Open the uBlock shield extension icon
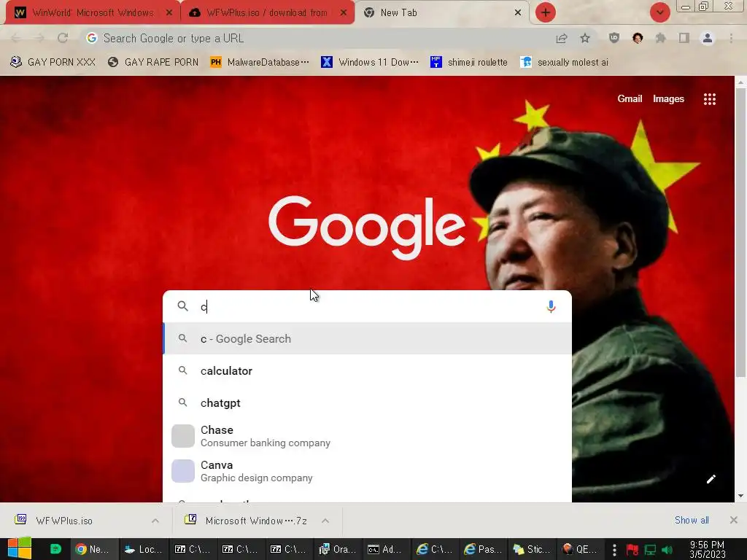Viewport: 747px width, 560px height. point(614,38)
